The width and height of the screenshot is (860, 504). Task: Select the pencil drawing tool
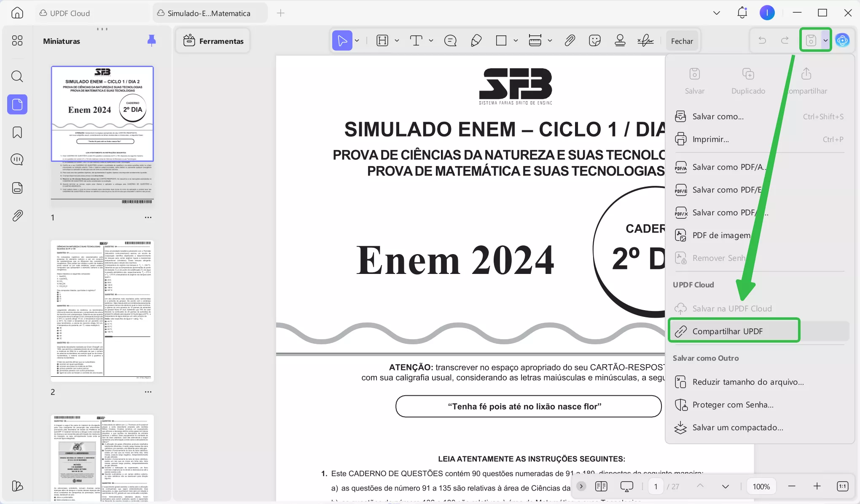[476, 41]
